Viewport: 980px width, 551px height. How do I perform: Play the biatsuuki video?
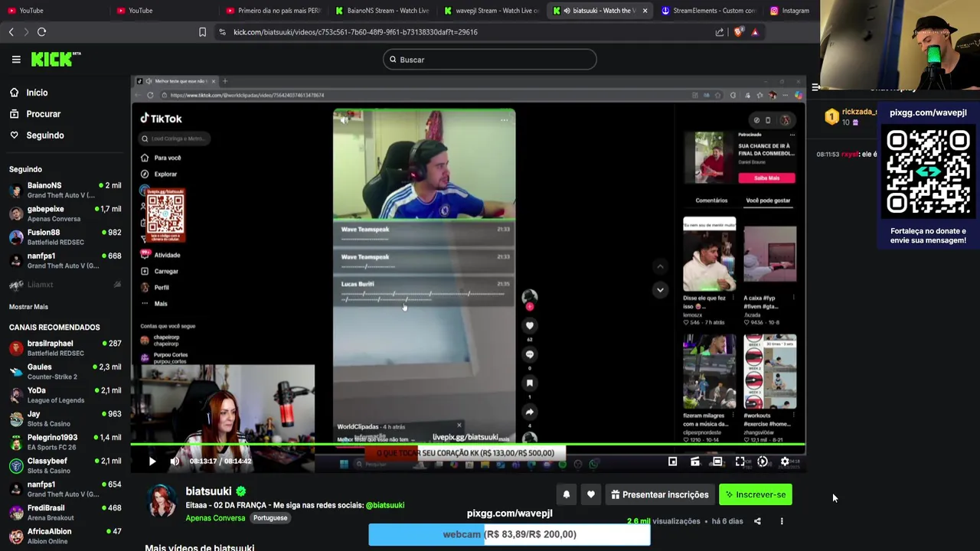coord(152,461)
